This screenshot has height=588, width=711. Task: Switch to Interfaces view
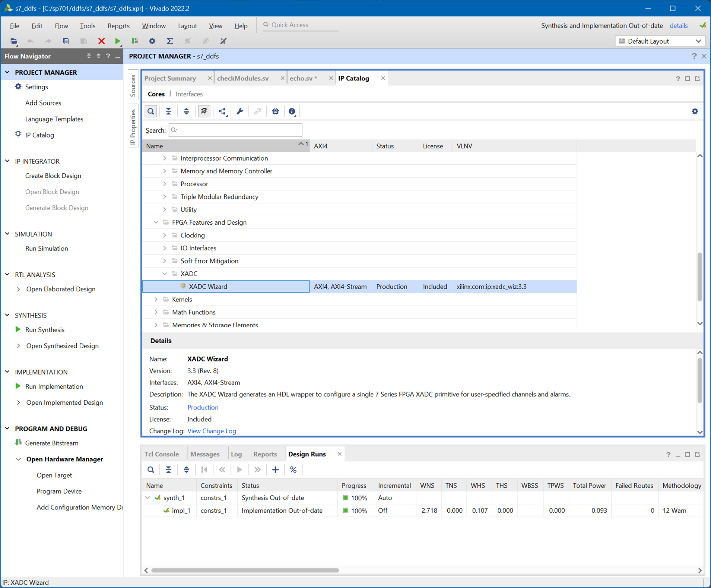pos(189,94)
